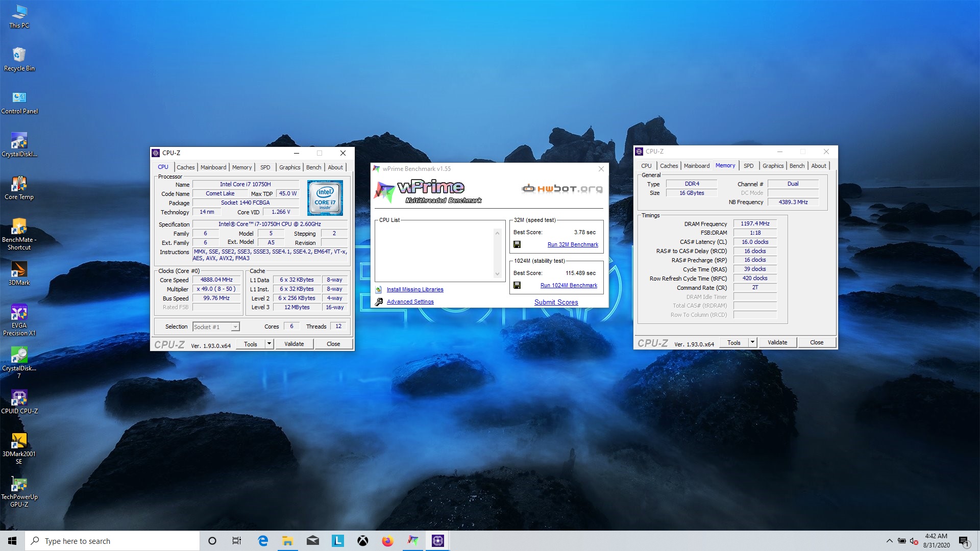Open BenchMate shortcut on desktop
Image resolution: width=980 pixels, height=551 pixels.
19,234
